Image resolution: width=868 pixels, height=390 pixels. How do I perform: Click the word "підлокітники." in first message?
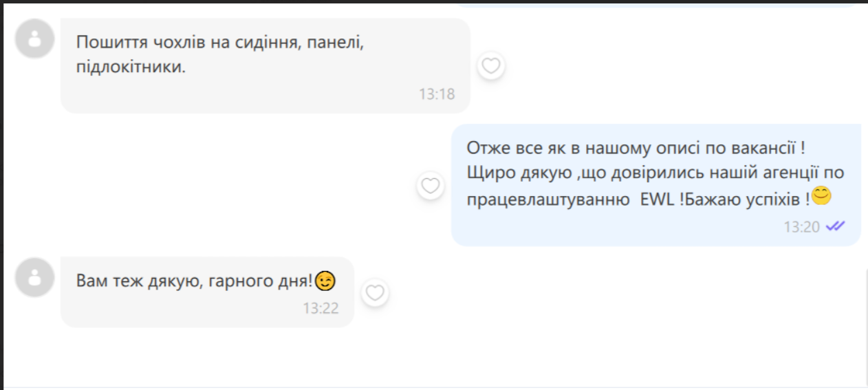pos(131,69)
